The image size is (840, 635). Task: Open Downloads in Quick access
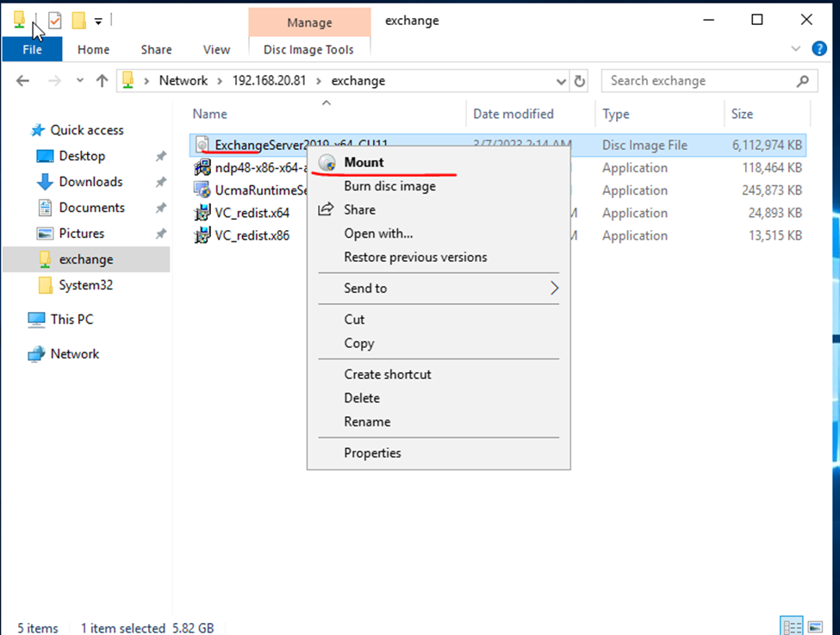coord(90,182)
